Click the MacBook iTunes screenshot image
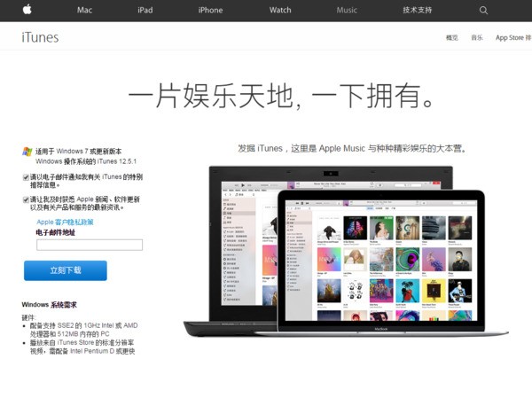Viewport: 532px width, 398px height. (x=381, y=263)
